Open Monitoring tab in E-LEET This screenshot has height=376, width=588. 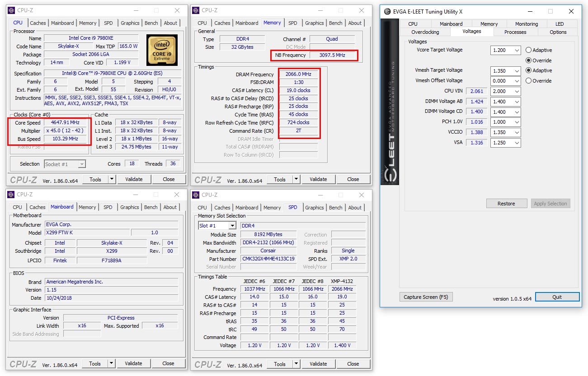[x=527, y=24]
